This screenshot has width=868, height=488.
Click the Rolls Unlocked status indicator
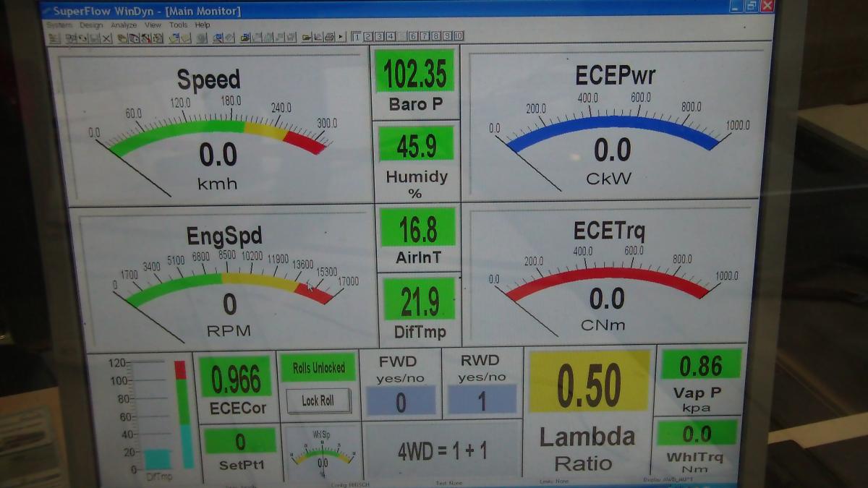click(x=318, y=367)
